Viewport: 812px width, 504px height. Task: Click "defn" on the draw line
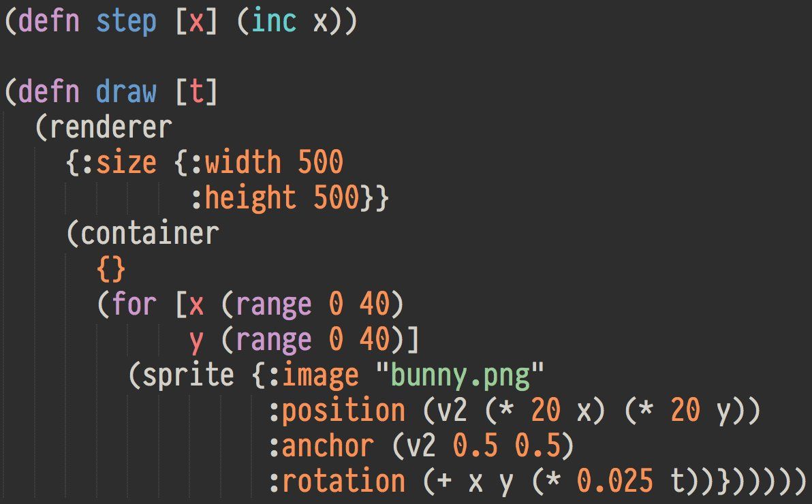48,91
